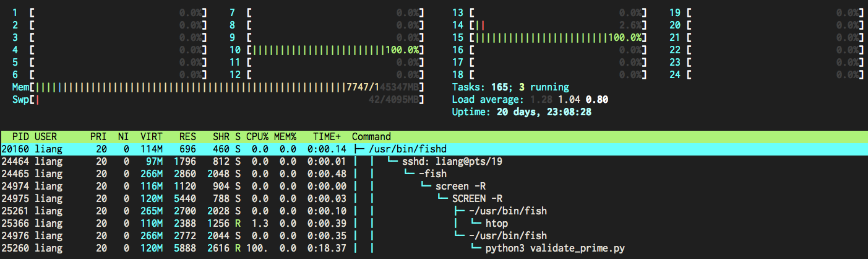Select the /usr/bin/fishd process row

click(434, 149)
